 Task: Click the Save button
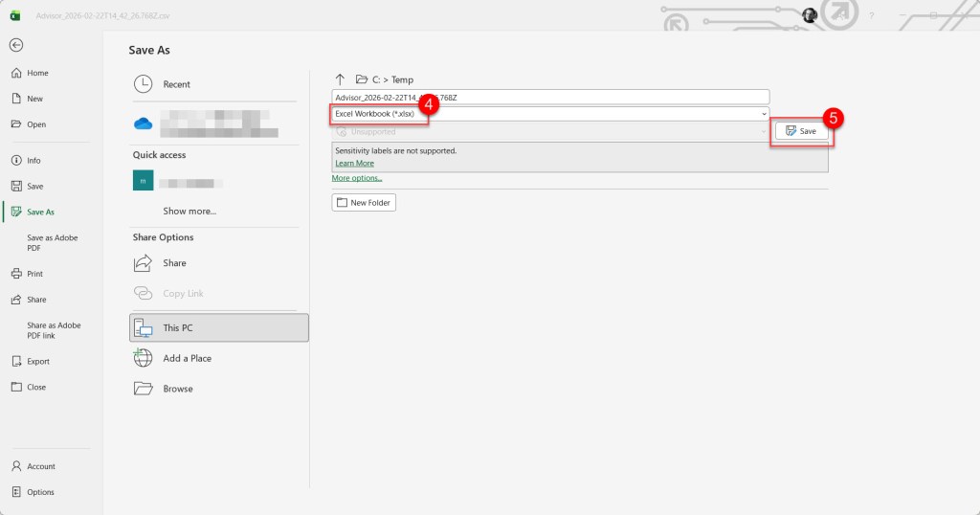pyautogui.click(x=801, y=131)
